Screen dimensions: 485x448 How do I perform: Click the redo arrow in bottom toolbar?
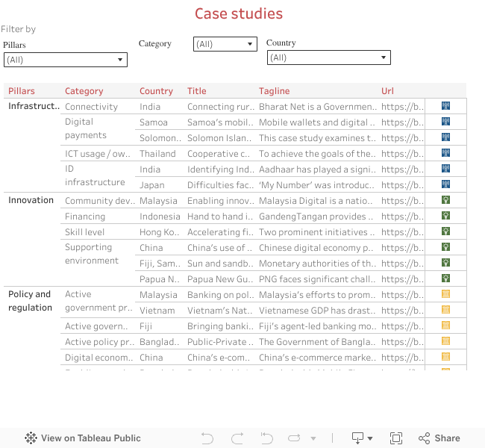pyautogui.click(x=237, y=438)
